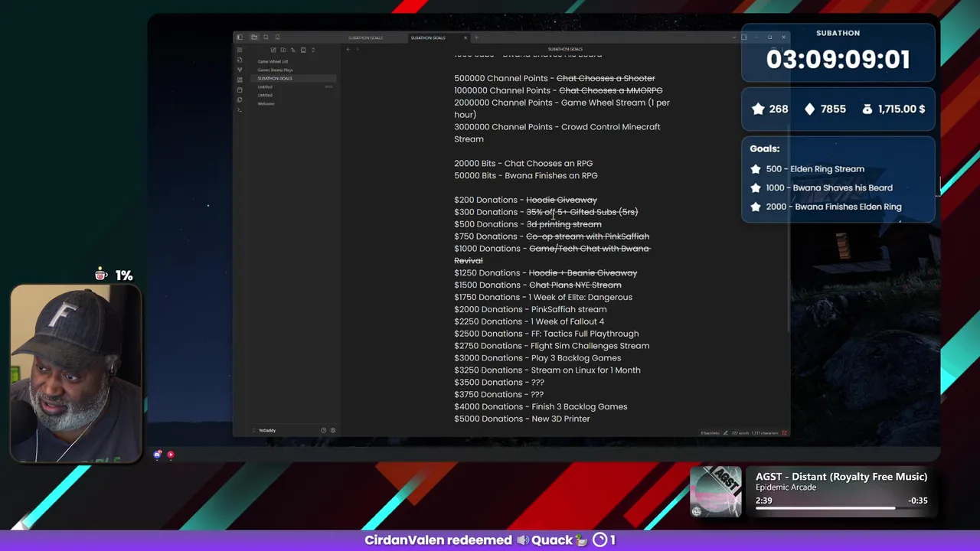
Task: Open the daily note calendar ribbon icon
Action: pos(240,90)
